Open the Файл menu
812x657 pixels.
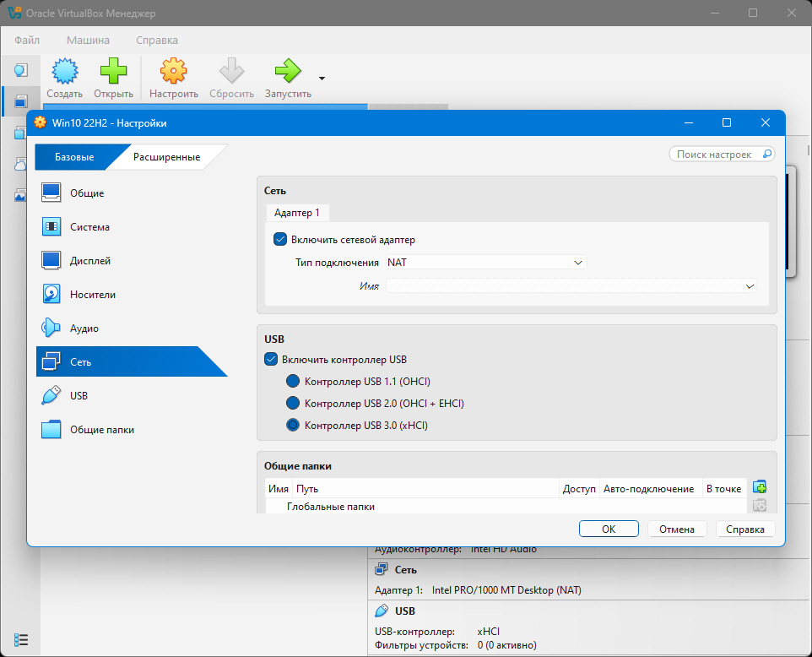tap(27, 40)
